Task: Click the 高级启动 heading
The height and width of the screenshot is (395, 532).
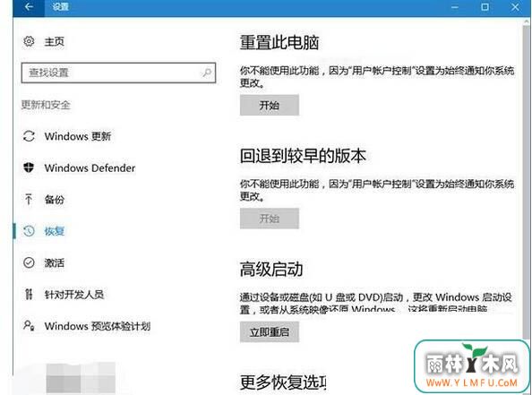Action: (x=271, y=270)
